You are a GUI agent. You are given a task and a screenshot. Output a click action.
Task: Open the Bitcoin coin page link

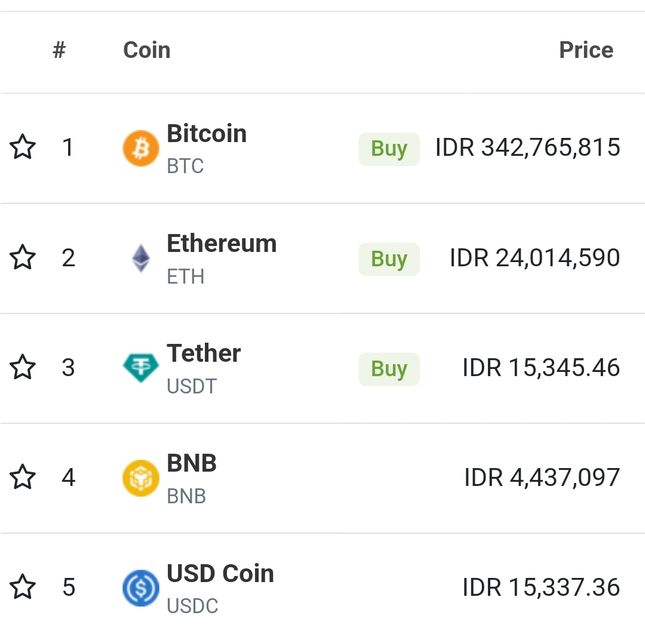coord(206,134)
